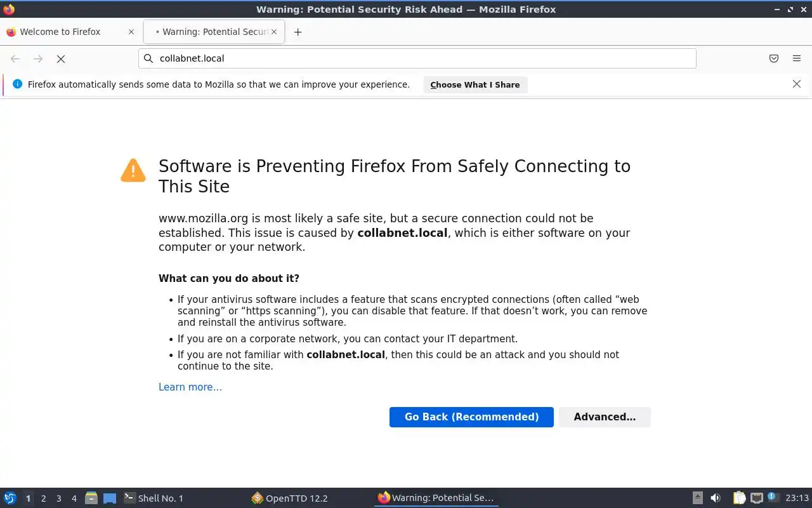The width and height of the screenshot is (812, 508).
Task: Switch to virtual desktop 2
Action: pos(43,498)
